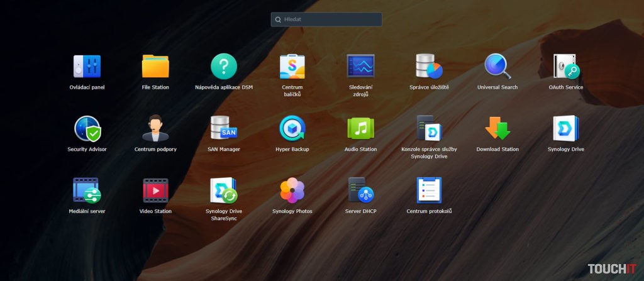The image size is (644, 281).
Task: Open Mediální server app
Action: click(x=87, y=190)
